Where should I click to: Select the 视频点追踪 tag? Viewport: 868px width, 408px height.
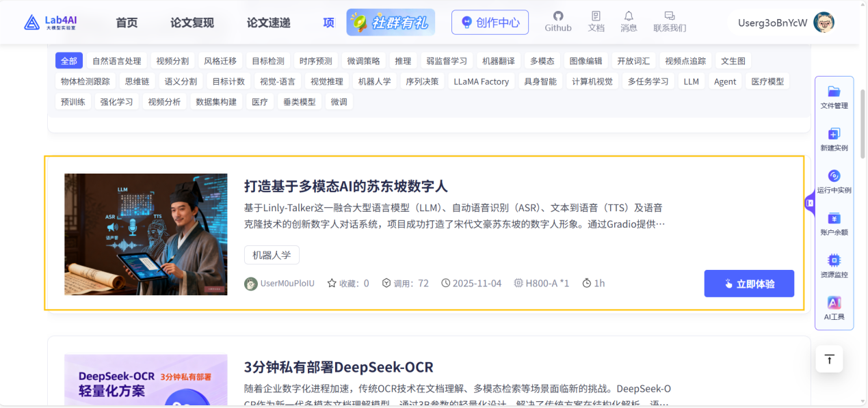686,61
